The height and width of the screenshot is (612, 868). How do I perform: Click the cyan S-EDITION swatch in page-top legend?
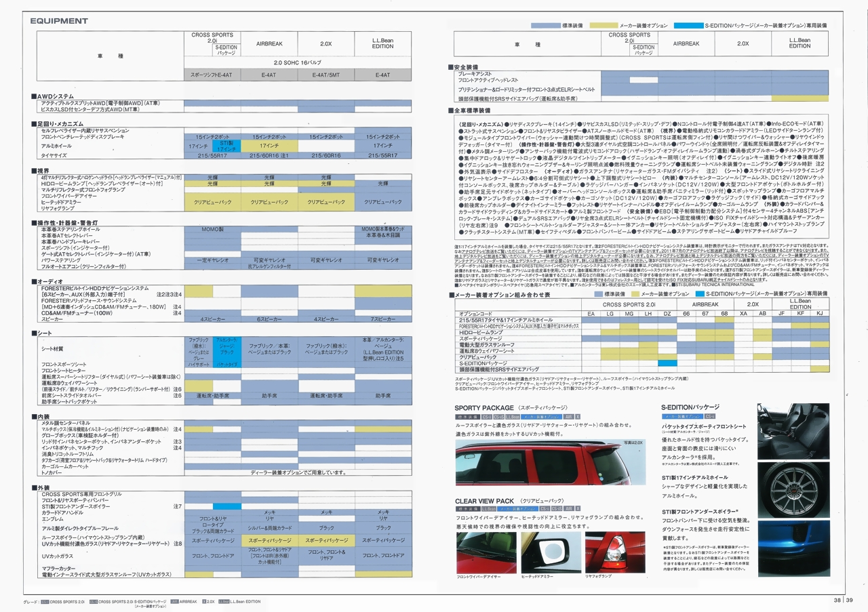tap(689, 25)
